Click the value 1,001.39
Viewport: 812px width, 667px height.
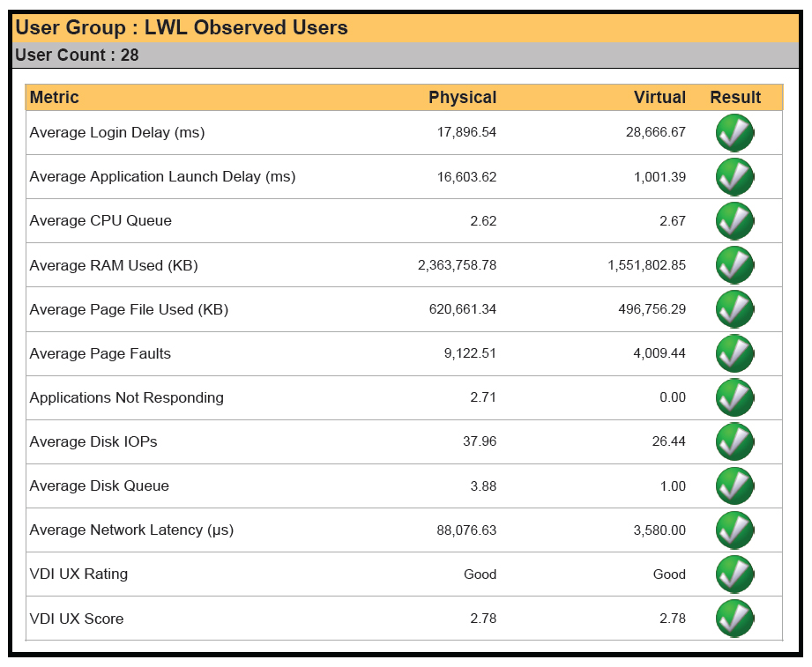tap(659, 177)
